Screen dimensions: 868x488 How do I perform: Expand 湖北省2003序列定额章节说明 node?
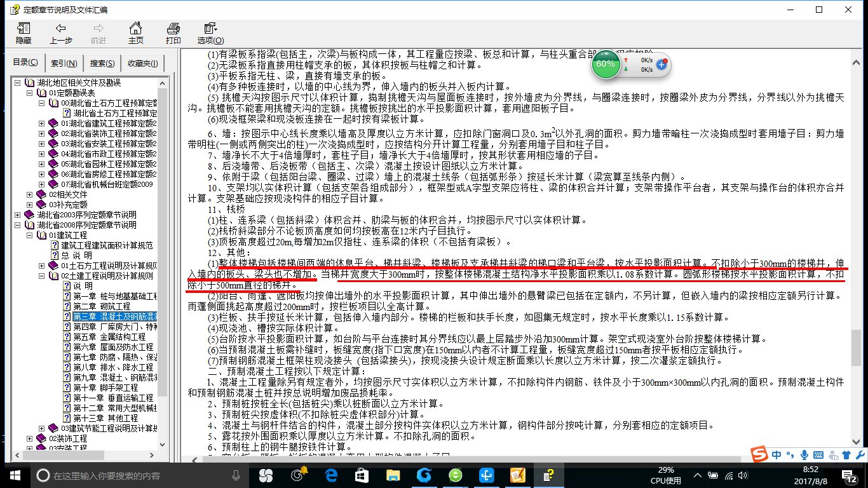tap(18, 215)
